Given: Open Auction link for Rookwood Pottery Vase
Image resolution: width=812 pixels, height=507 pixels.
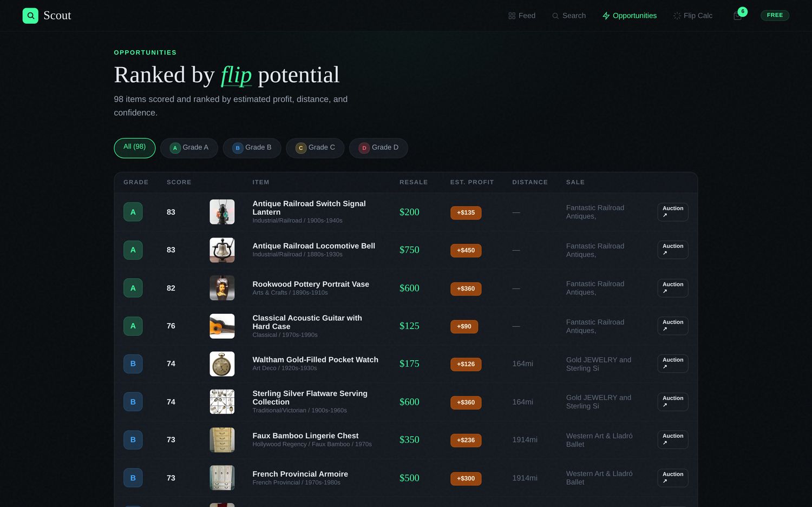Looking at the screenshot, I should (x=673, y=288).
